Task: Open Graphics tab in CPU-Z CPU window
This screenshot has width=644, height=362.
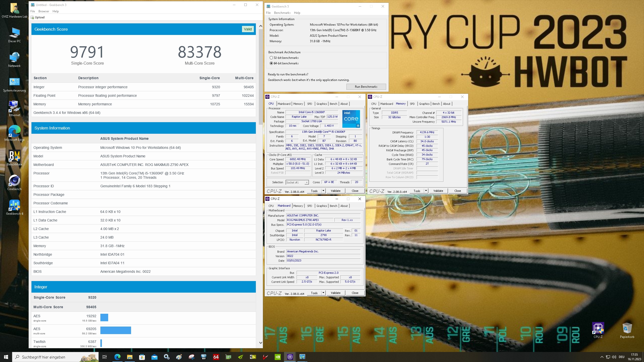Action: (321, 104)
